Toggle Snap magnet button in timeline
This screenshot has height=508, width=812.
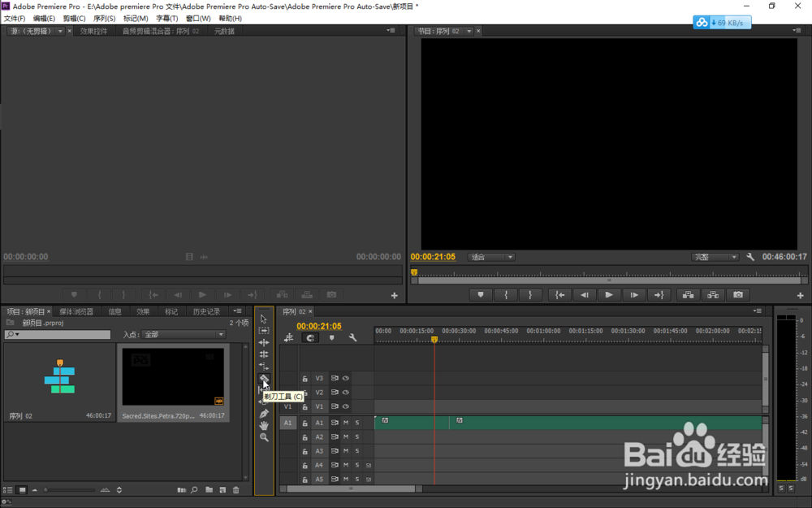click(310, 337)
